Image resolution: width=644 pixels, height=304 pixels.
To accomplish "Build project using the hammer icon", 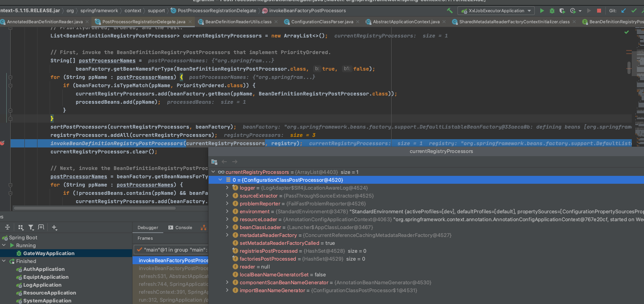I will coord(450,11).
